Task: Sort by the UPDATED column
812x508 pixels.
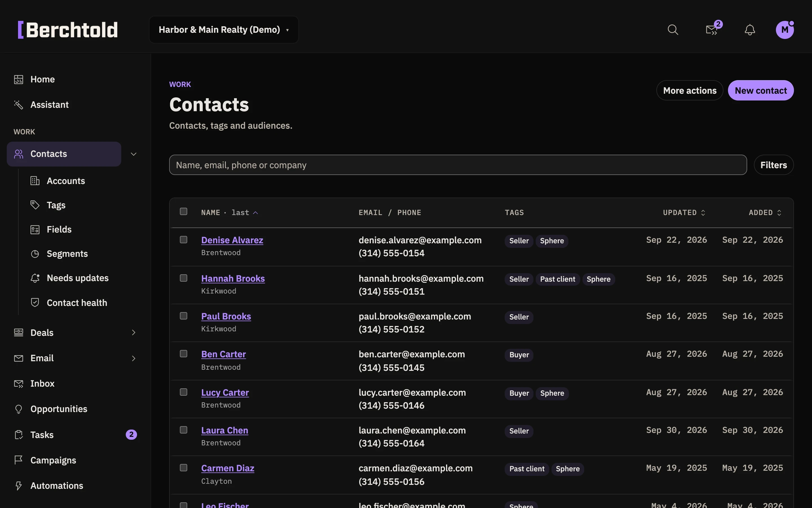Action: pos(684,213)
